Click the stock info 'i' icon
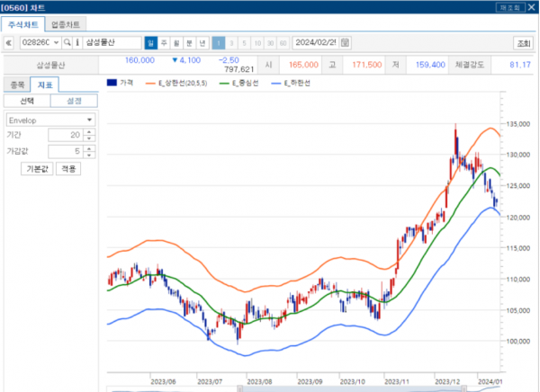 pyautogui.click(x=77, y=42)
